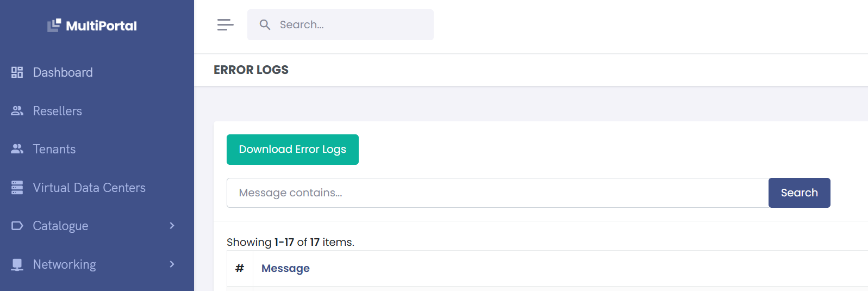The image size is (868, 291).
Task: Click the Virtual Data Centers server icon
Action: [17, 188]
